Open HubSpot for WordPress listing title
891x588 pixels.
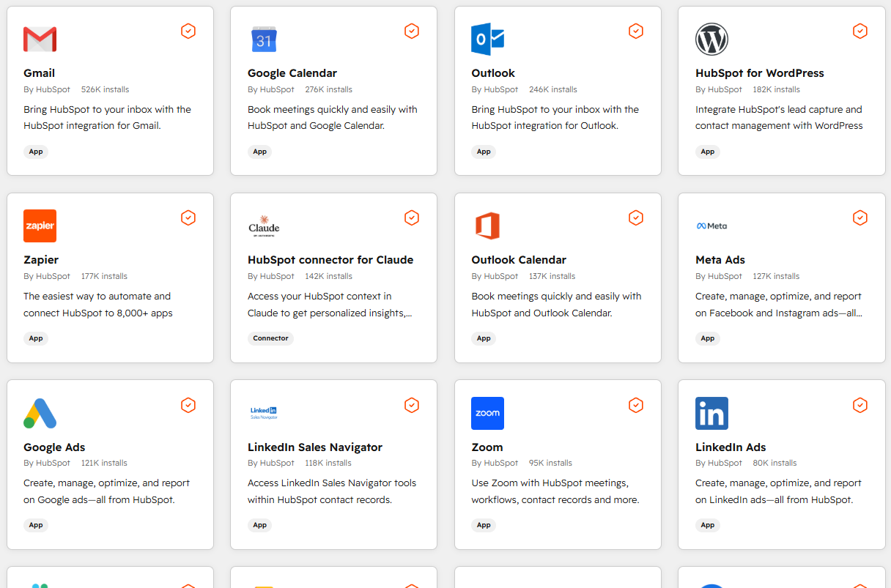point(760,73)
